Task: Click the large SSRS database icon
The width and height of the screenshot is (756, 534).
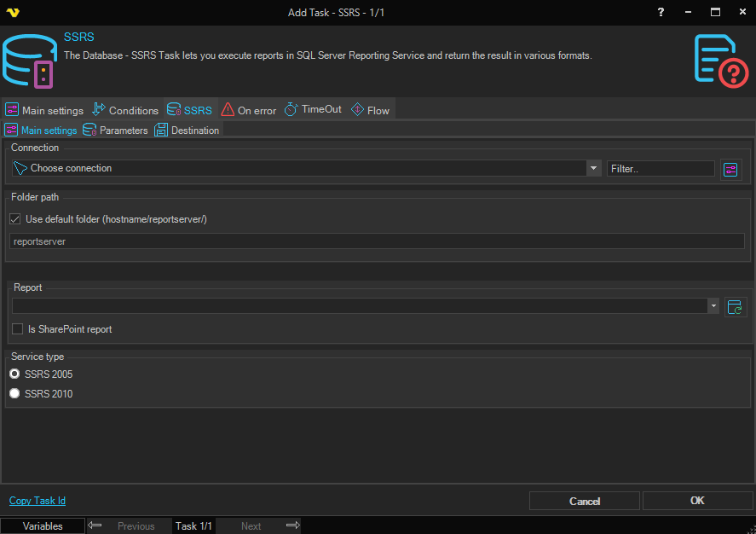Action: tap(29, 61)
